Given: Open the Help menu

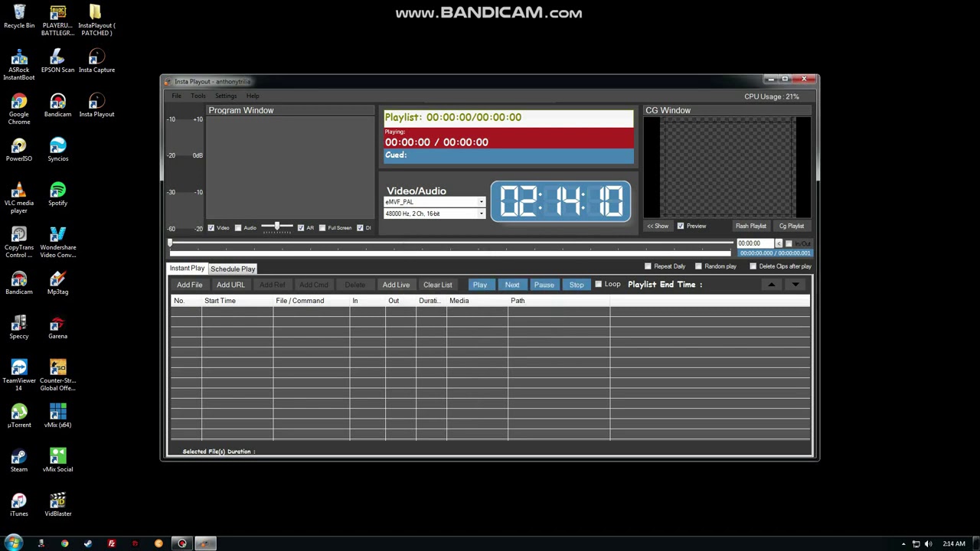Looking at the screenshot, I should click(x=253, y=96).
